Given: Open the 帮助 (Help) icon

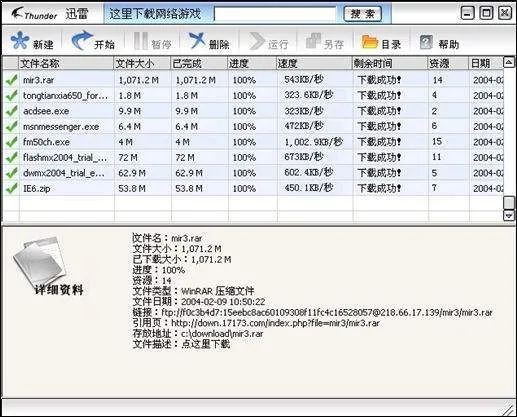Looking at the screenshot, I should coord(426,42).
